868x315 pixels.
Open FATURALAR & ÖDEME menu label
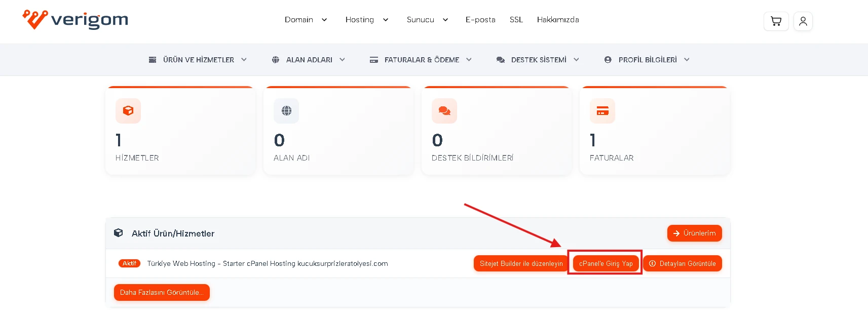tap(422, 60)
